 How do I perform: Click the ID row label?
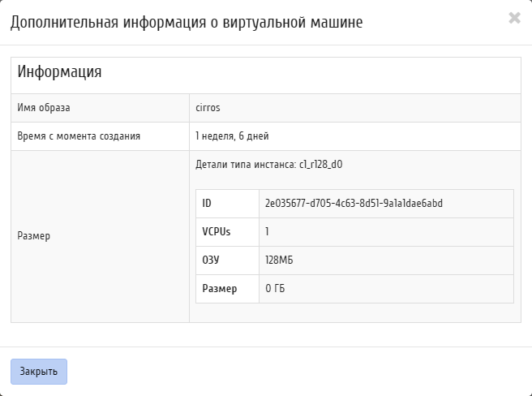tap(207, 204)
